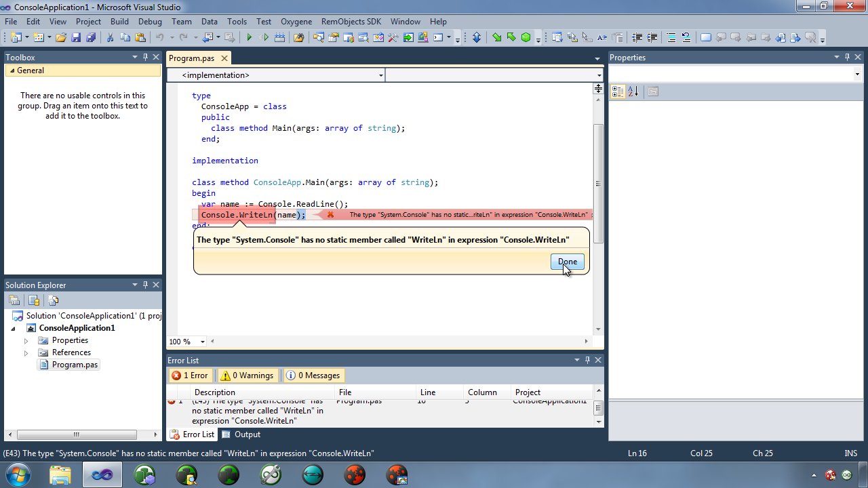Save the file with the single floppy icon

[x=75, y=38]
